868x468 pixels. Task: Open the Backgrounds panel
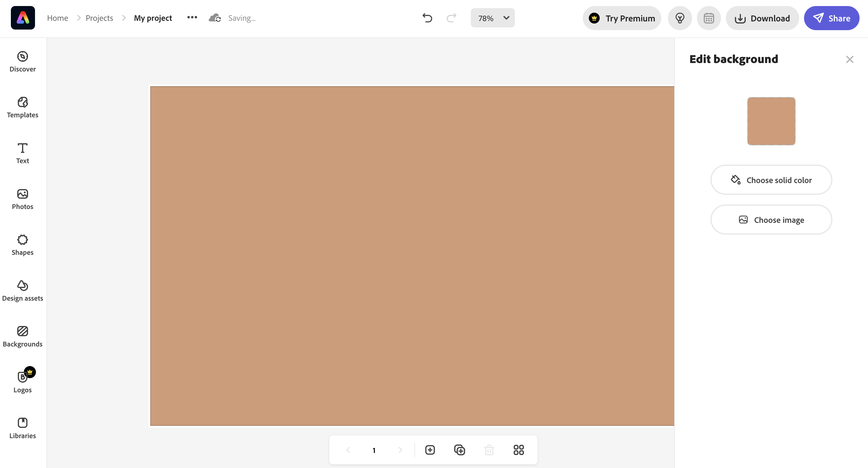point(23,336)
